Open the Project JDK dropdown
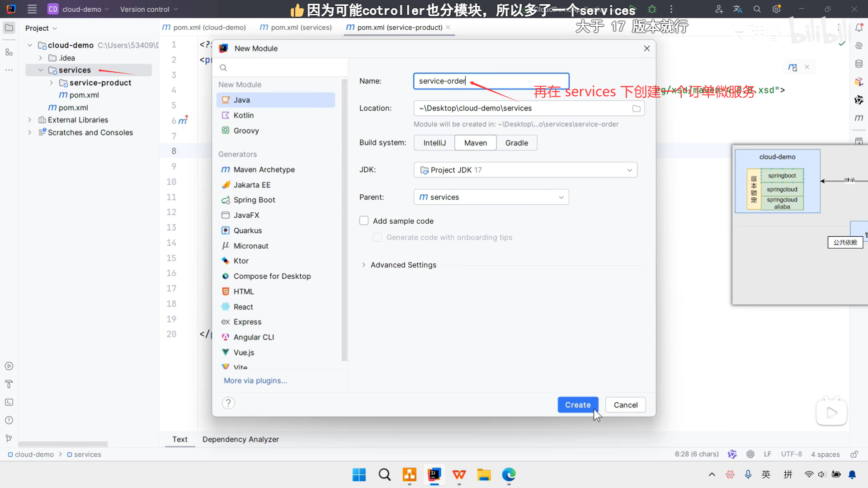The height and width of the screenshot is (488, 868). click(525, 170)
